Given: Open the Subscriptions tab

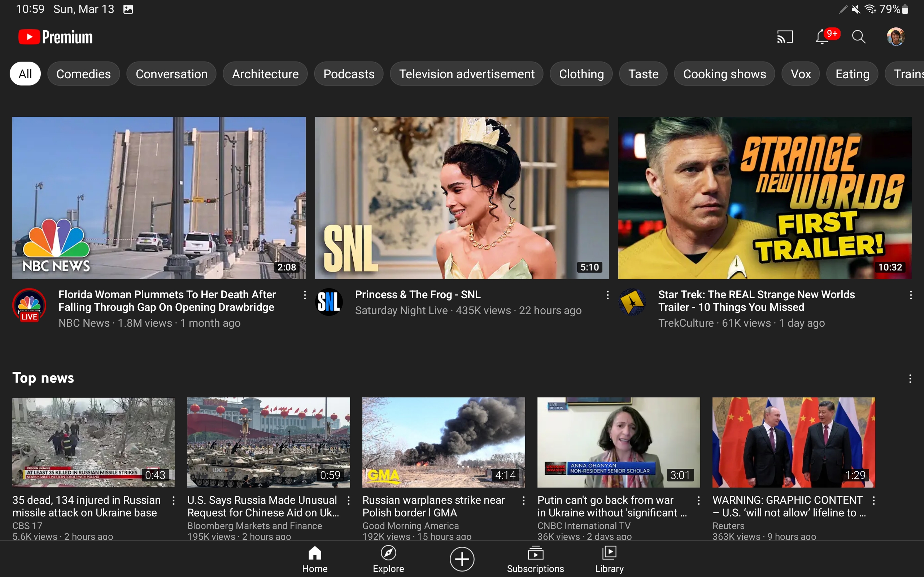Looking at the screenshot, I should [535, 559].
